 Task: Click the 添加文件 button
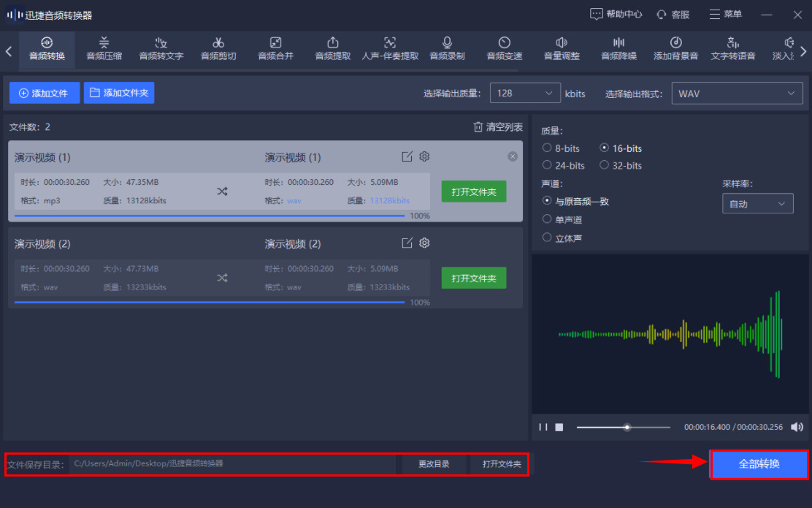tap(45, 93)
